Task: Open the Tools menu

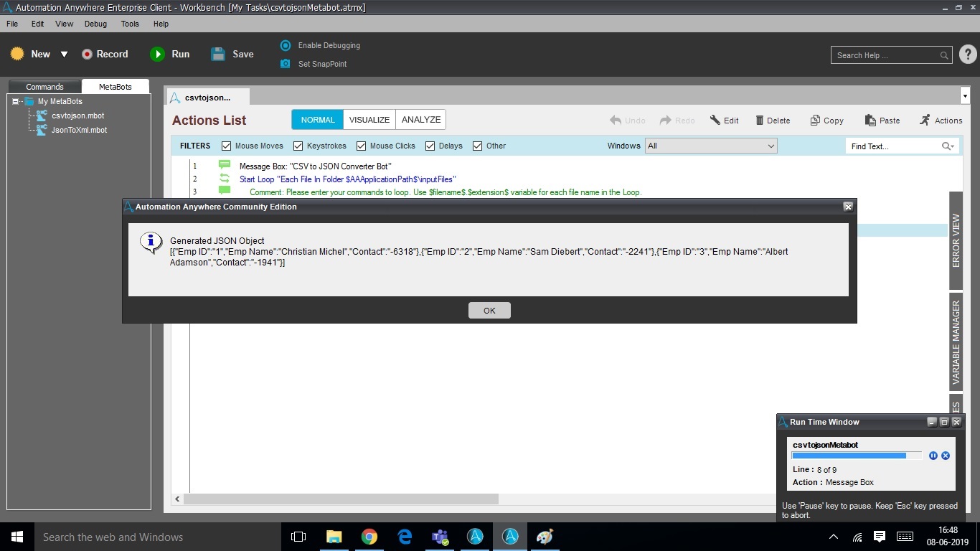Action: pos(130,24)
